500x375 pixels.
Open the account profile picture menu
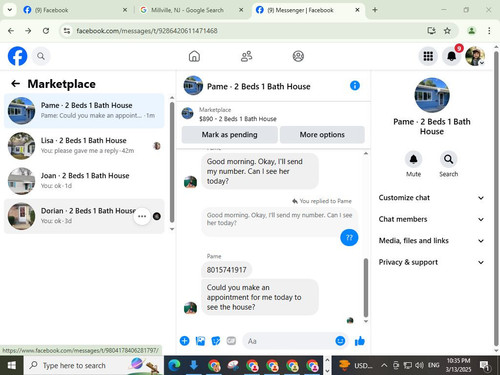(x=475, y=56)
